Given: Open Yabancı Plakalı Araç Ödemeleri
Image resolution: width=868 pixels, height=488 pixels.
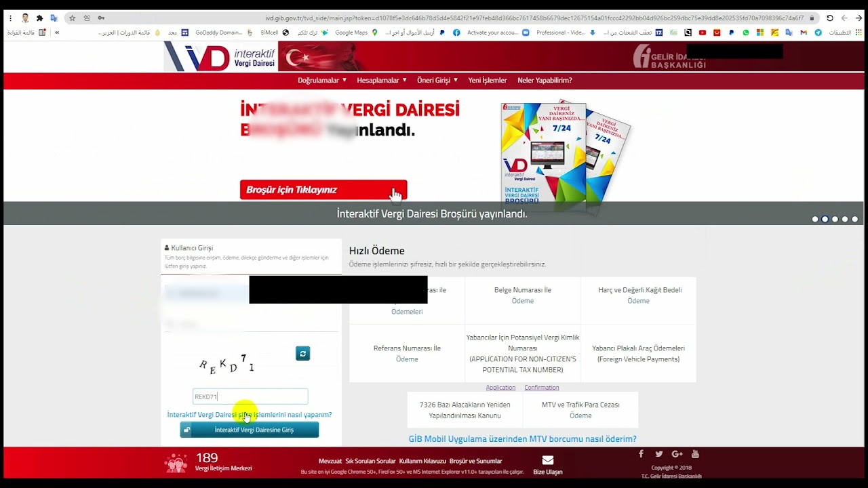Looking at the screenshot, I should coord(638,353).
